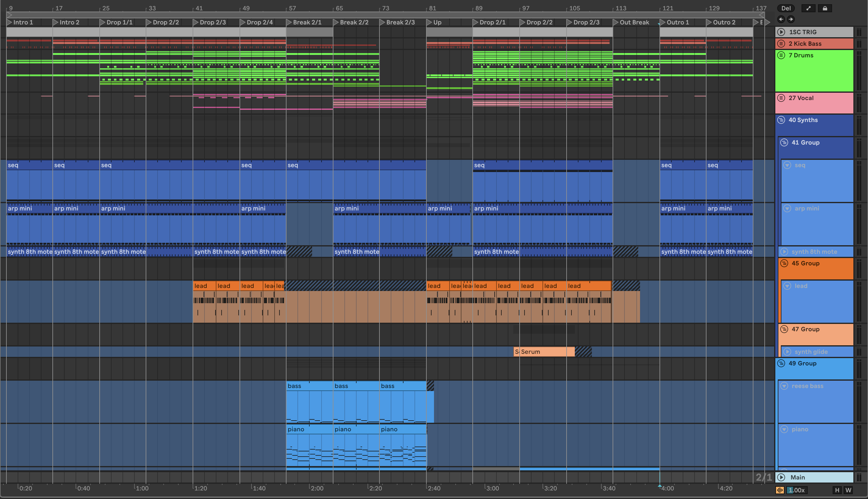Jump to next locator arrow
The image size is (868, 499).
tap(791, 19)
